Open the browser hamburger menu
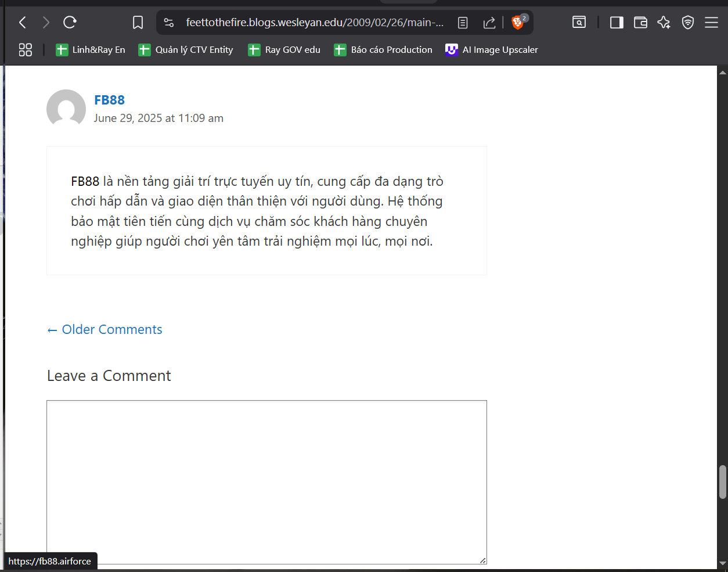The height and width of the screenshot is (572, 728). (x=712, y=23)
